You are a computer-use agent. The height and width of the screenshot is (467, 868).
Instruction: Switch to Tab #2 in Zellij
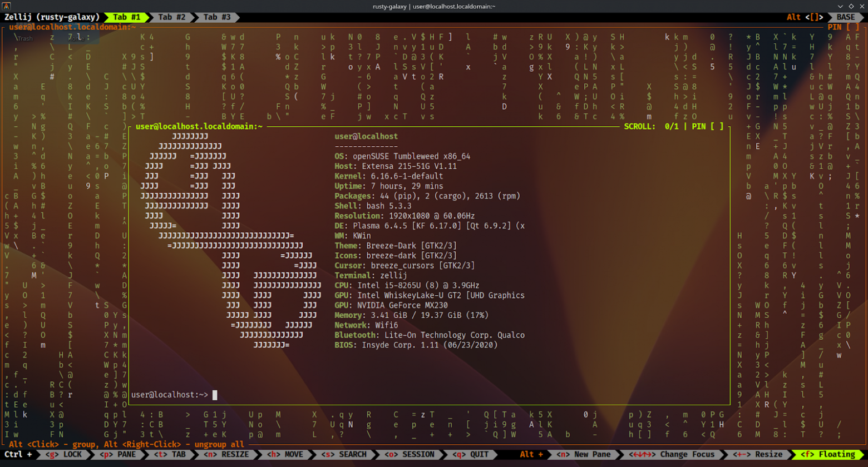click(171, 17)
